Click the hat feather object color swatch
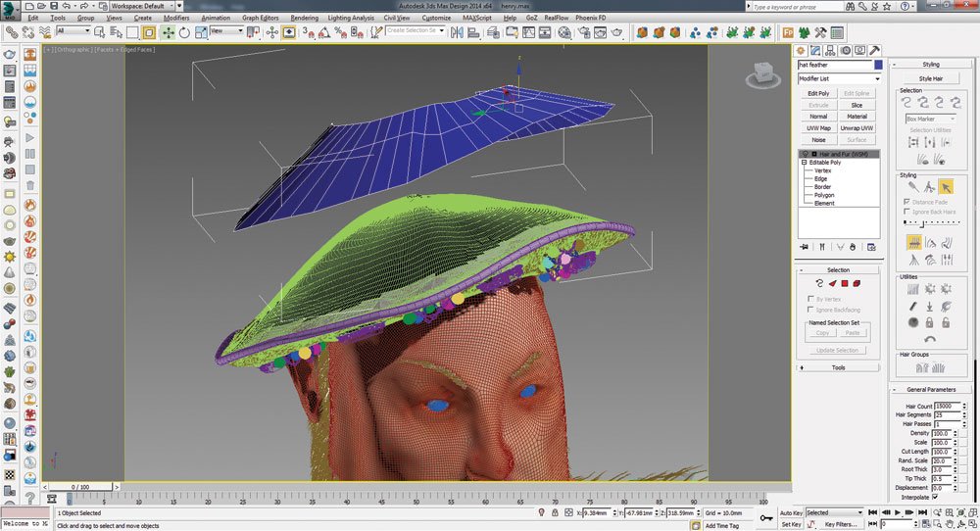Image resolution: width=980 pixels, height=531 pixels. (878, 65)
